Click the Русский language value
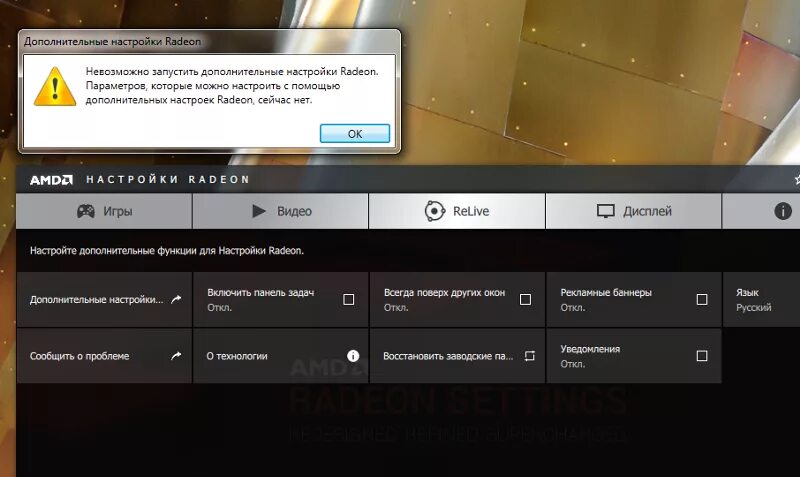This screenshot has height=477, width=800. 754,308
